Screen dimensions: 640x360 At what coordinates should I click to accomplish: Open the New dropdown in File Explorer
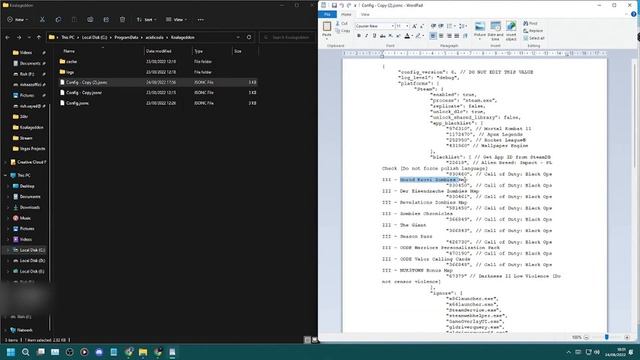[18, 20]
